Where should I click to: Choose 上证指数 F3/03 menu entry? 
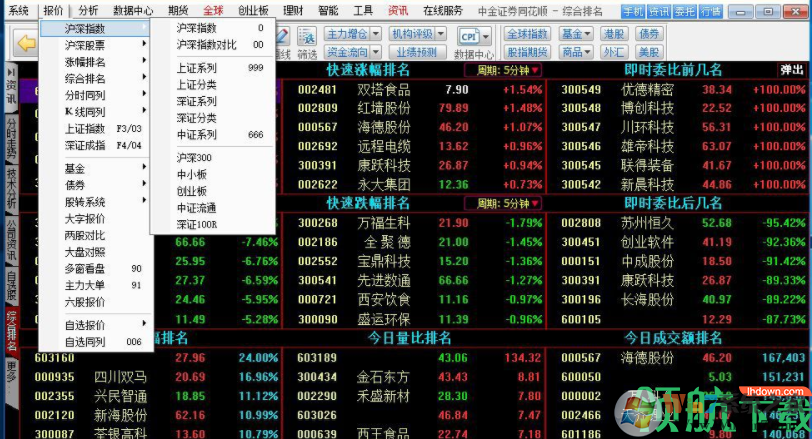click(96, 128)
